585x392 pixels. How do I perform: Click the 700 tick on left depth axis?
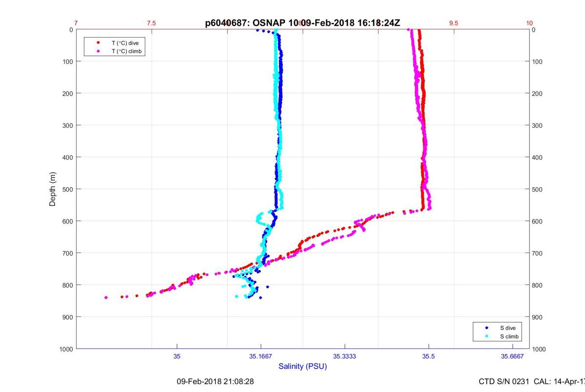(x=67, y=253)
